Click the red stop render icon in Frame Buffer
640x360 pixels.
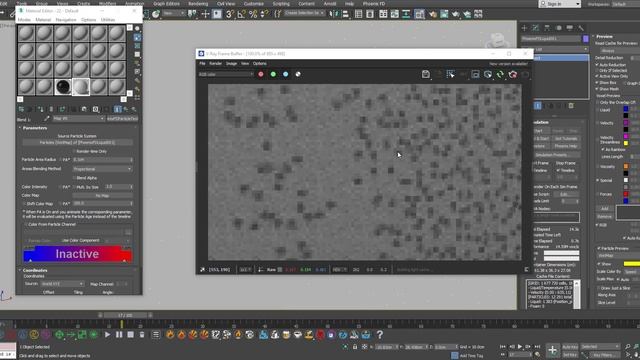[x=513, y=74]
